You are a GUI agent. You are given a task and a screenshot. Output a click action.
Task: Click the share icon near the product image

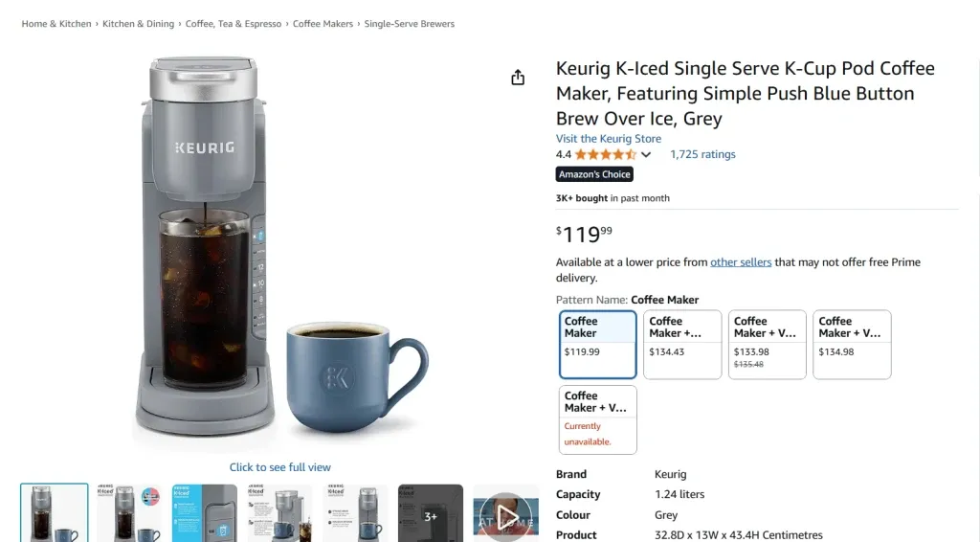click(518, 78)
